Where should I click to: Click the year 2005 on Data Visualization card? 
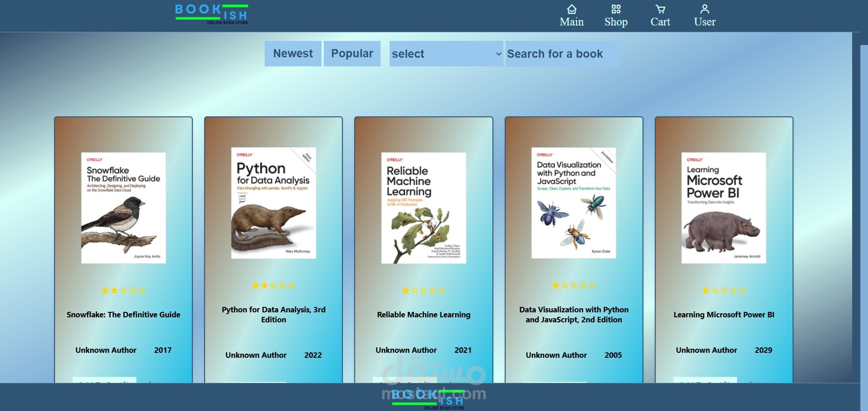613,355
